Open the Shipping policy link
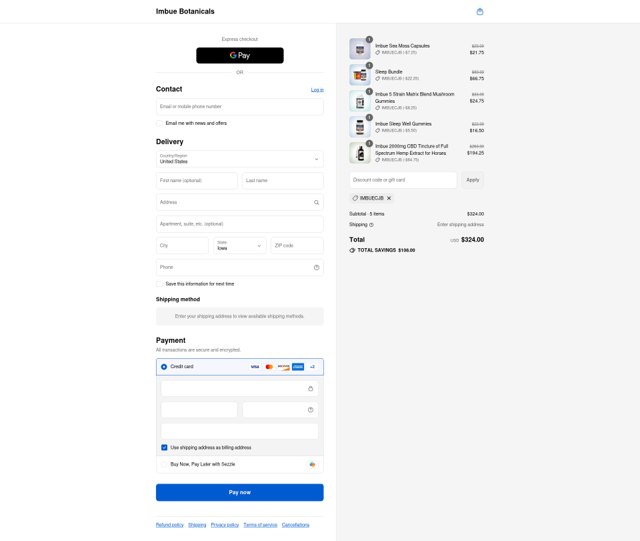640x541 pixels. (x=197, y=525)
